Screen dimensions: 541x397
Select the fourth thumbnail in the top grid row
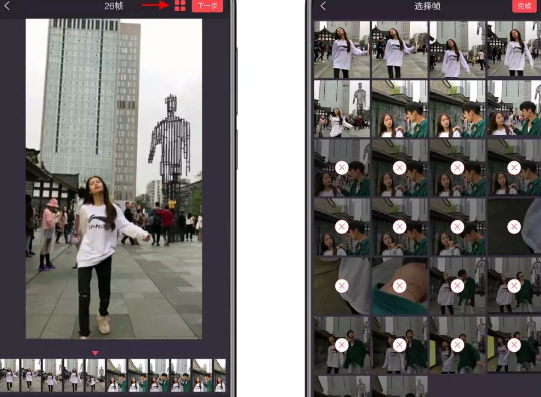[514, 50]
